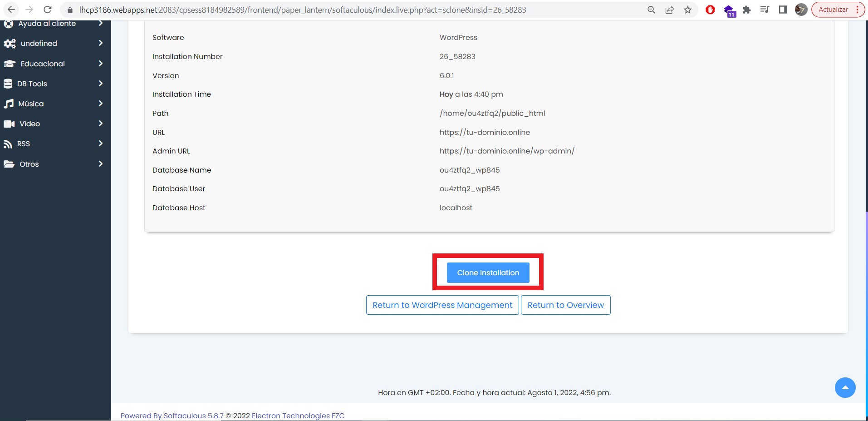868x421 pixels.
Task: Click the browser forward arrow
Action: [29, 10]
